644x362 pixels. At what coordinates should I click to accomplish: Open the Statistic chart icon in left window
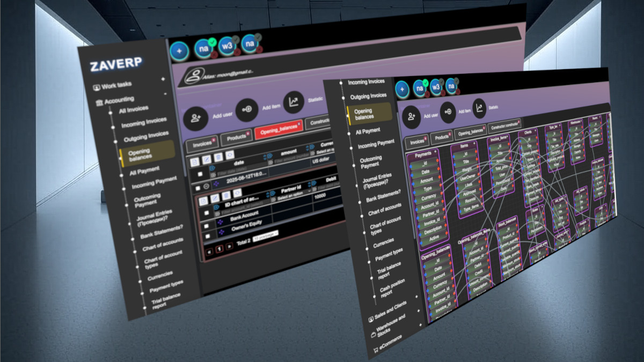point(293,102)
